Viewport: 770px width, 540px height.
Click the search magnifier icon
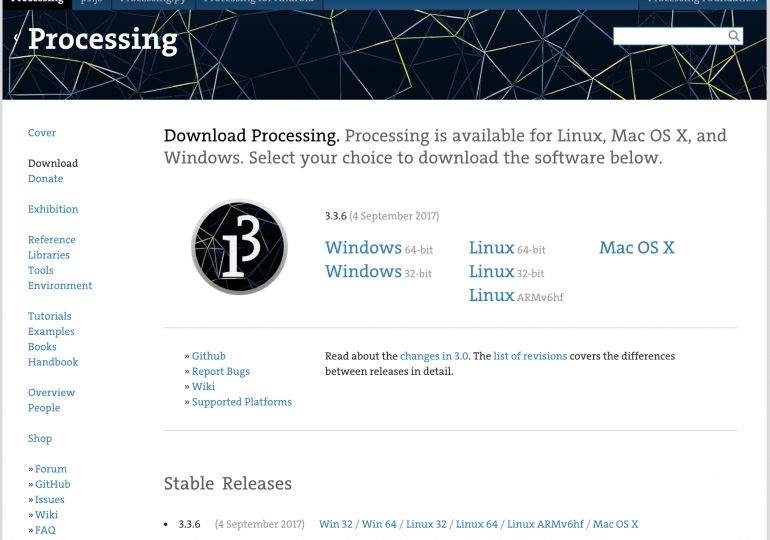(x=734, y=36)
